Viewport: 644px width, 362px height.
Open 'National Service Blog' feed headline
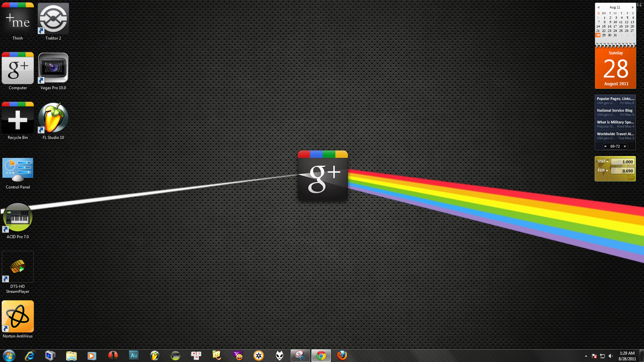click(615, 110)
